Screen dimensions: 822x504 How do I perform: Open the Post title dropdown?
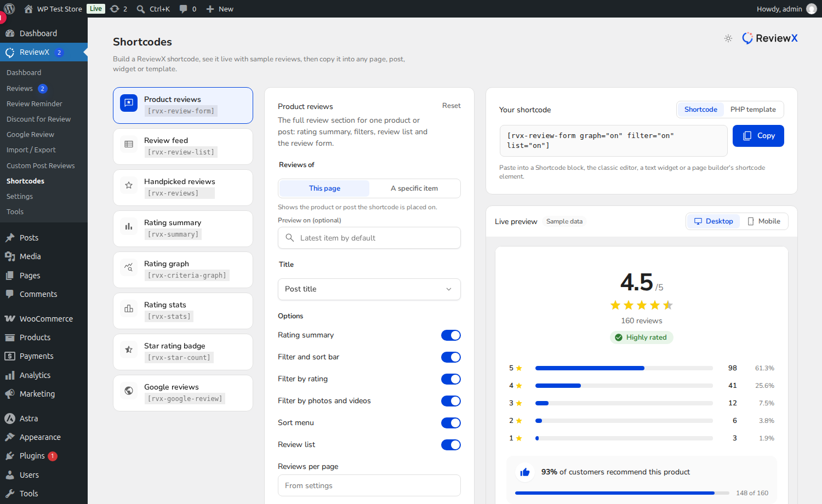pyautogui.click(x=369, y=289)
